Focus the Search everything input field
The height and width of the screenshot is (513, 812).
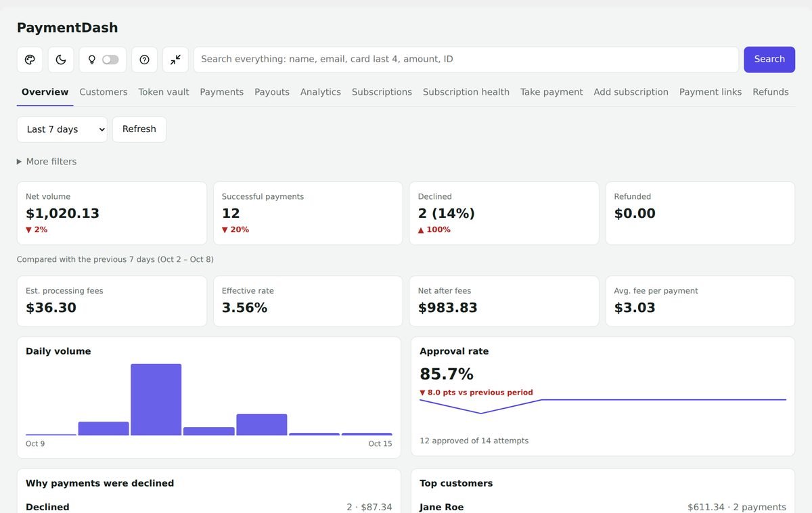[x=466, y=60]
